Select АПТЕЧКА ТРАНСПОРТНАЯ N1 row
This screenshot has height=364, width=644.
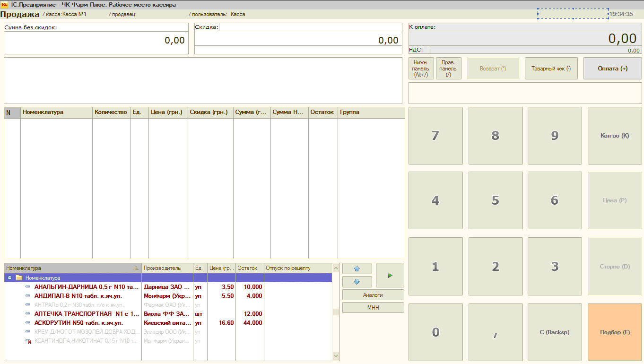pyautogui.click(x=168, y=314)
